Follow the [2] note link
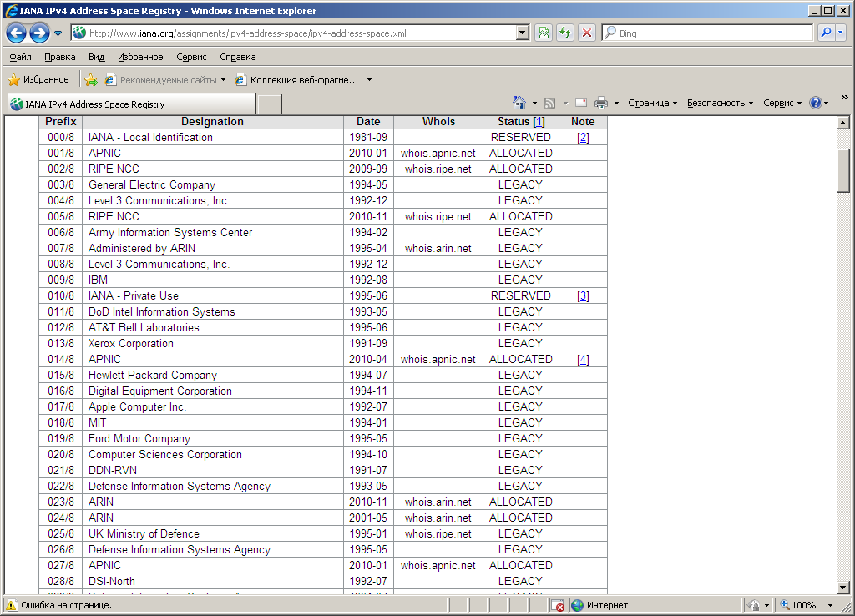The width and height of the screenshot is (855, 616). pyautogui.click(x=583, y=138)
